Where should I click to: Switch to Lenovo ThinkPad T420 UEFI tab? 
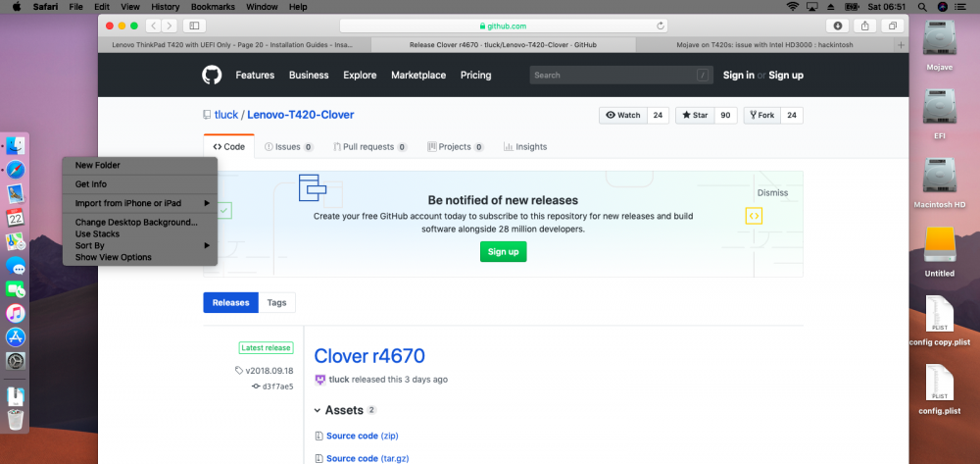[x=234, y=45]
